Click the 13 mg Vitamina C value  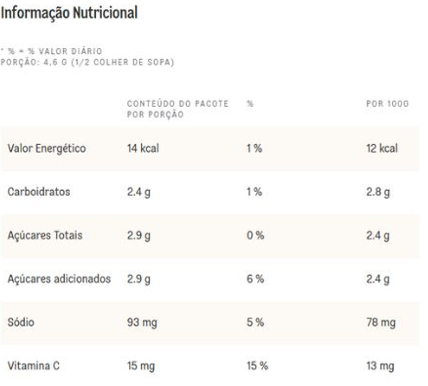(380, 366)
